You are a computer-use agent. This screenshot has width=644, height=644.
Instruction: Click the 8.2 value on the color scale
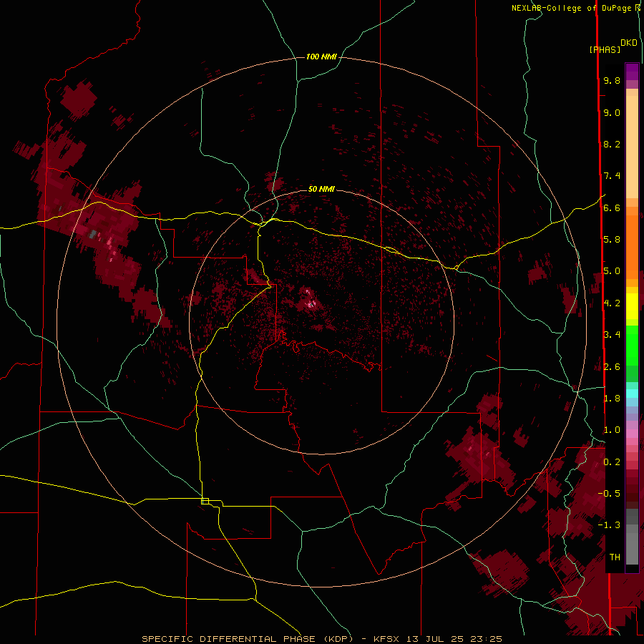pyautogui.click(x=612, y=144)
